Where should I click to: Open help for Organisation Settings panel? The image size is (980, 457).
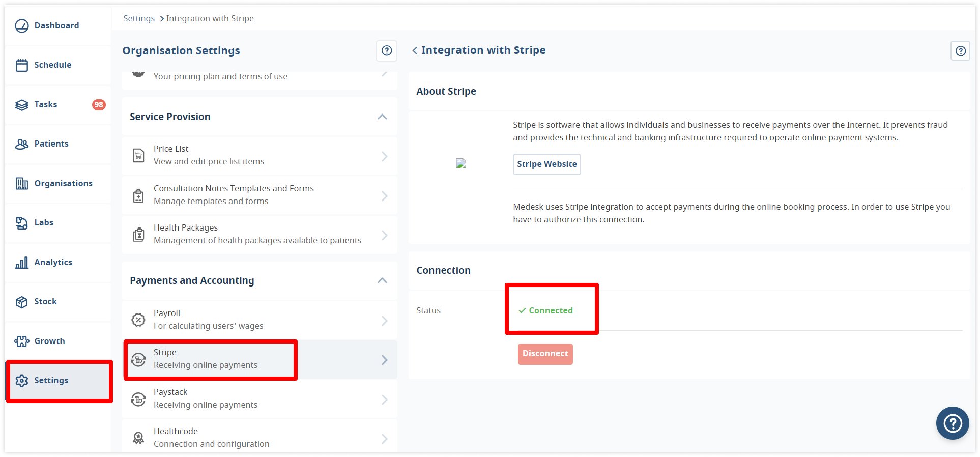[387, 50]
